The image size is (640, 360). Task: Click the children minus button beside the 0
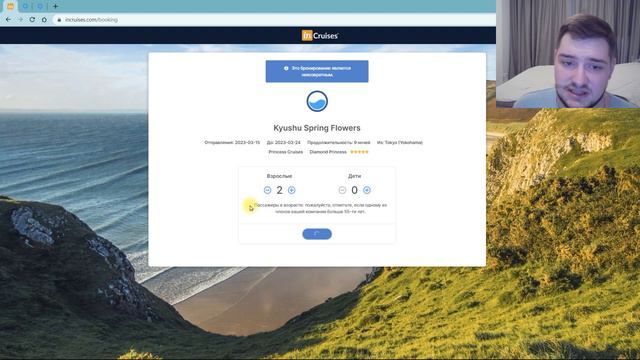click(x=342, y=190)
